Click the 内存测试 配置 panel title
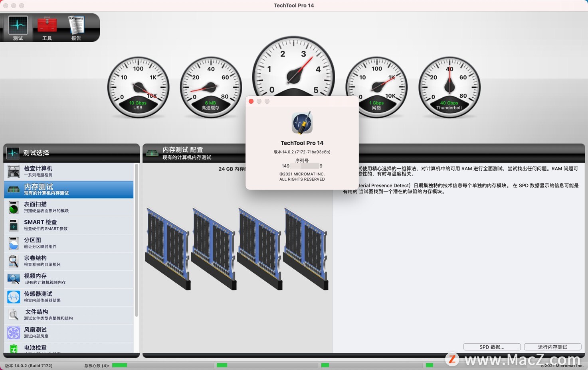The image size is (588, 370). (182, 150)
